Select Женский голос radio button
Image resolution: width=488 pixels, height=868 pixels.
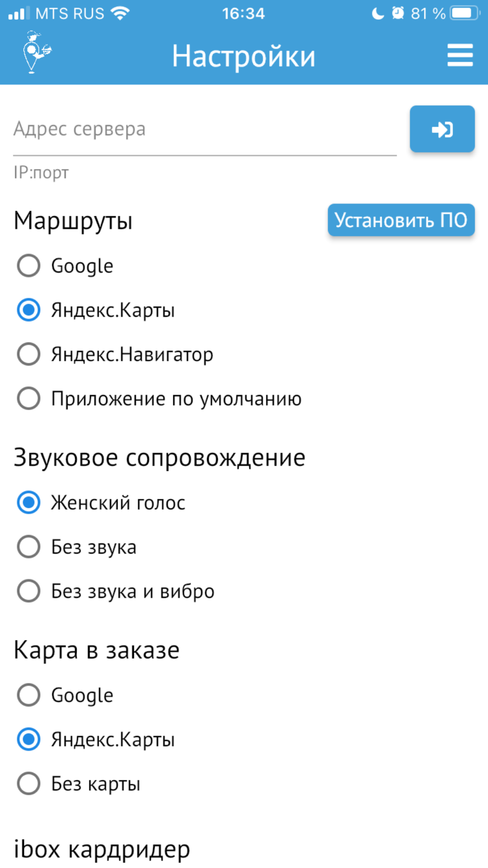coord(29,502)
